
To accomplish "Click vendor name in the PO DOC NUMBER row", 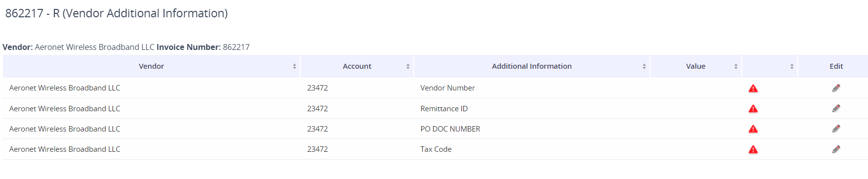I will pos(65,129).
